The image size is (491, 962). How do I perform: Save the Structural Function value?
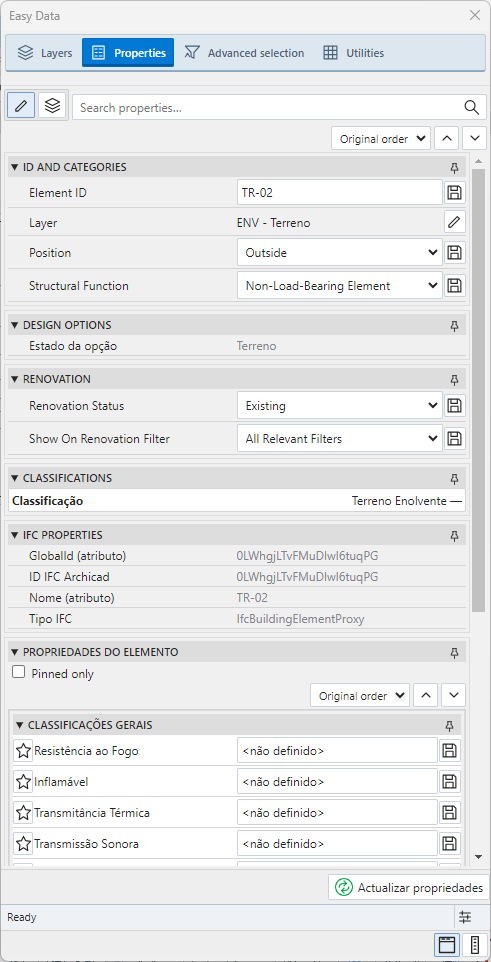(455, 286)
